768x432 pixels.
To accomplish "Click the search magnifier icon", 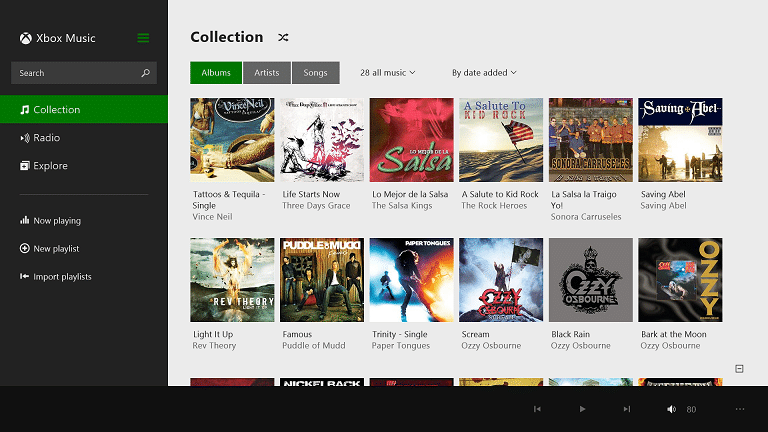I will pyautogui.click(x=145, y=73).
